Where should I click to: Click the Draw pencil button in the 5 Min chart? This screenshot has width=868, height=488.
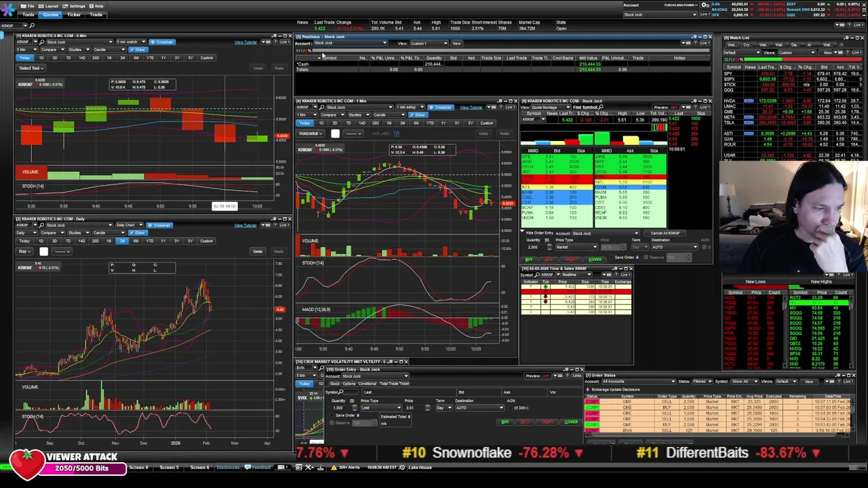(x=140, y=49)
